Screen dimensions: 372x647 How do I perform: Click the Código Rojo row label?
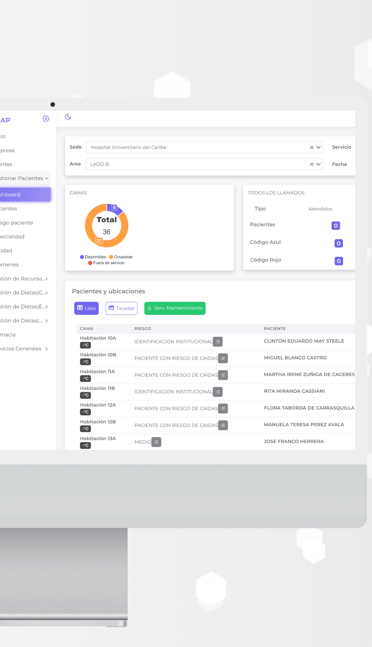tap(265, 260)
